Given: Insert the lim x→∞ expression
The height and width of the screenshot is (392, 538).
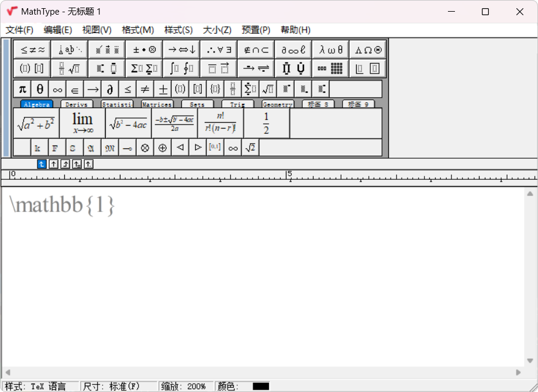Looking at the screenshot, I should [82, 123].
